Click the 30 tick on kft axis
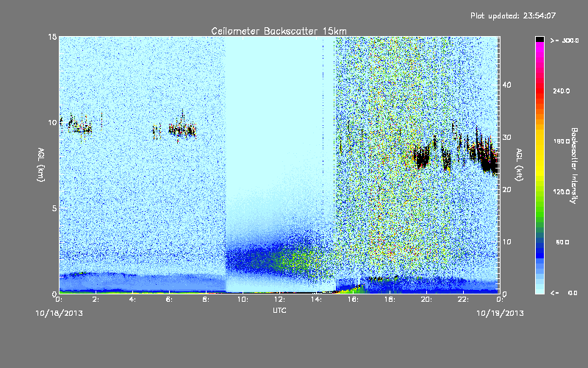The image size is (588, 368). pos(506,137)
